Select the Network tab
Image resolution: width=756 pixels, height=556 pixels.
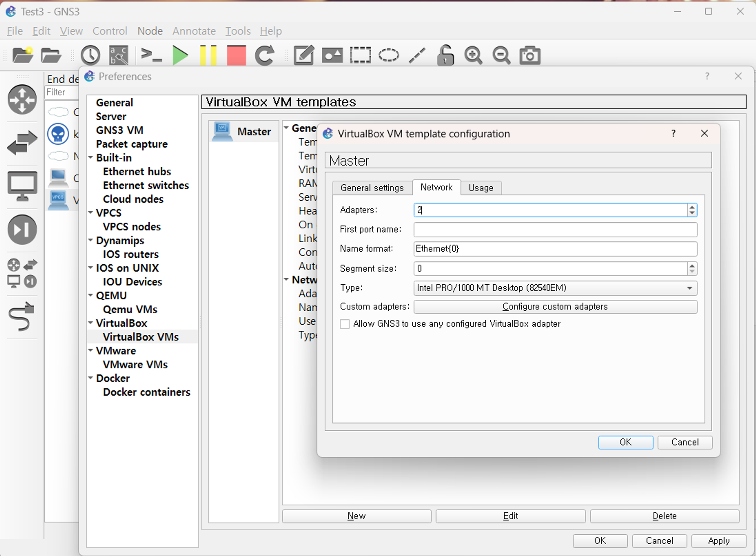pyautogui.click(x=436, y=187)
